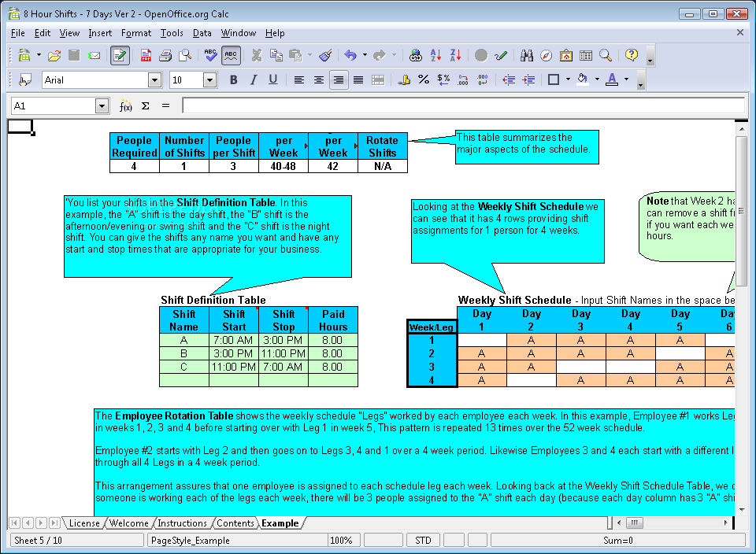756x554 pixels.
Task: Expand the Font Name dropdown
Action: point(154,80)
